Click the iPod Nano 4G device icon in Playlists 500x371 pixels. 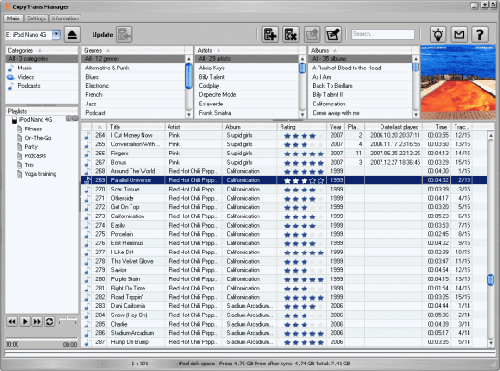tap(14, 120)
